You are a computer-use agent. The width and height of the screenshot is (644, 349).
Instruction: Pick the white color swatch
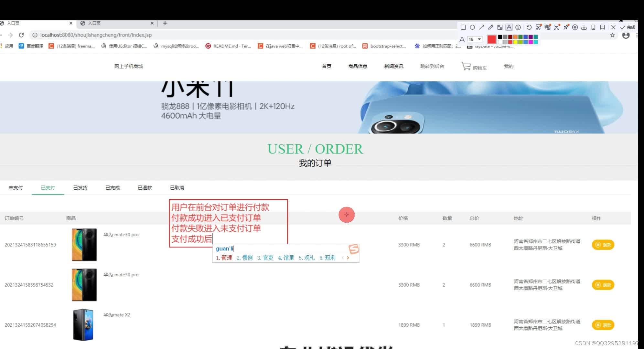click(500, 42)
